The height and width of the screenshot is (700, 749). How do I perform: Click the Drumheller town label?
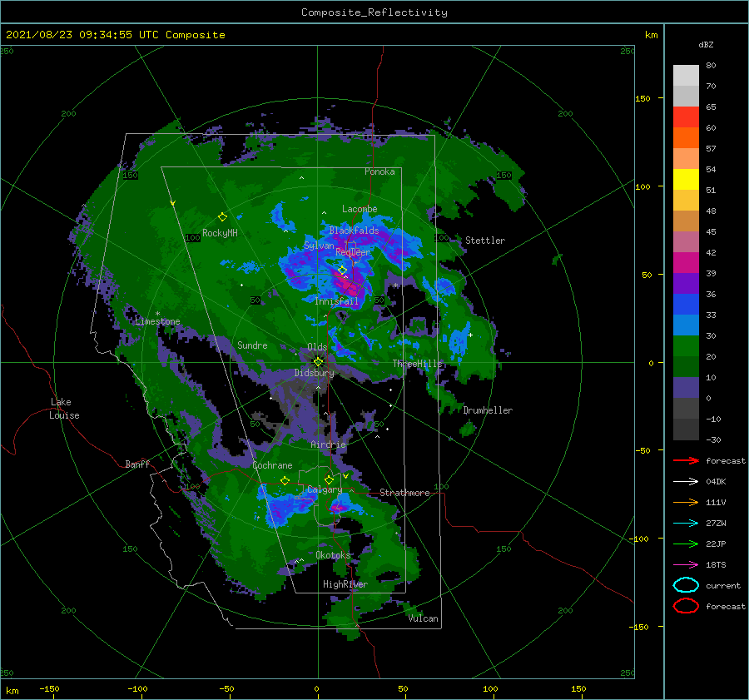coord(488,410)
